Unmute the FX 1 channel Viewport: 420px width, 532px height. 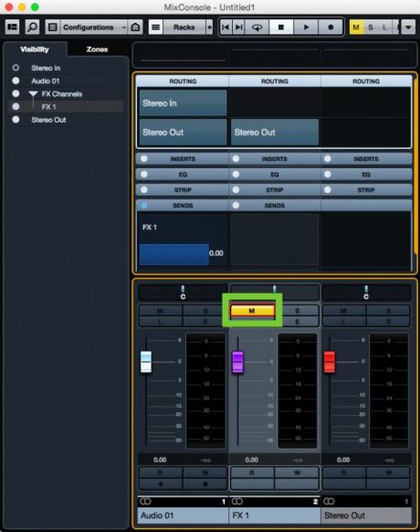click(252, 311)
